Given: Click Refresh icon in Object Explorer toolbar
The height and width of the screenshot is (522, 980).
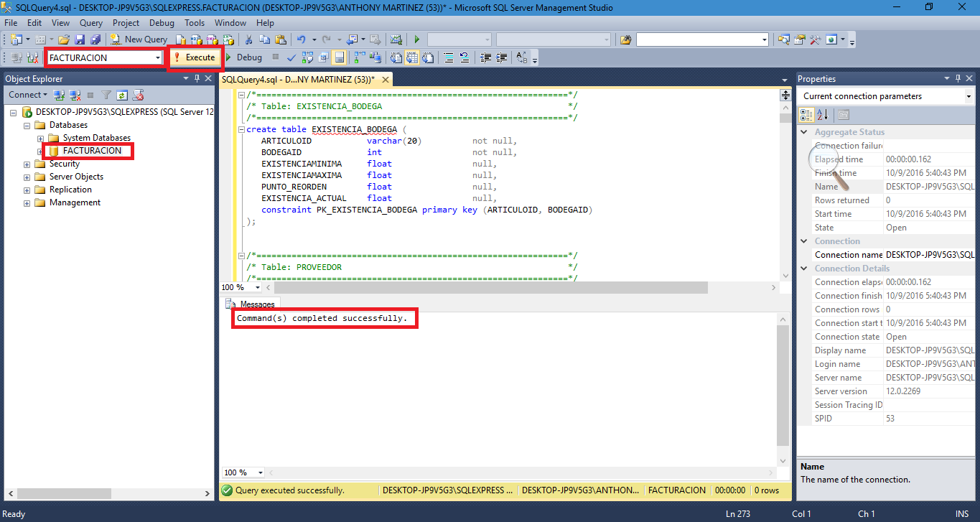Looking at the screenshot, I should tap(122, 95).
